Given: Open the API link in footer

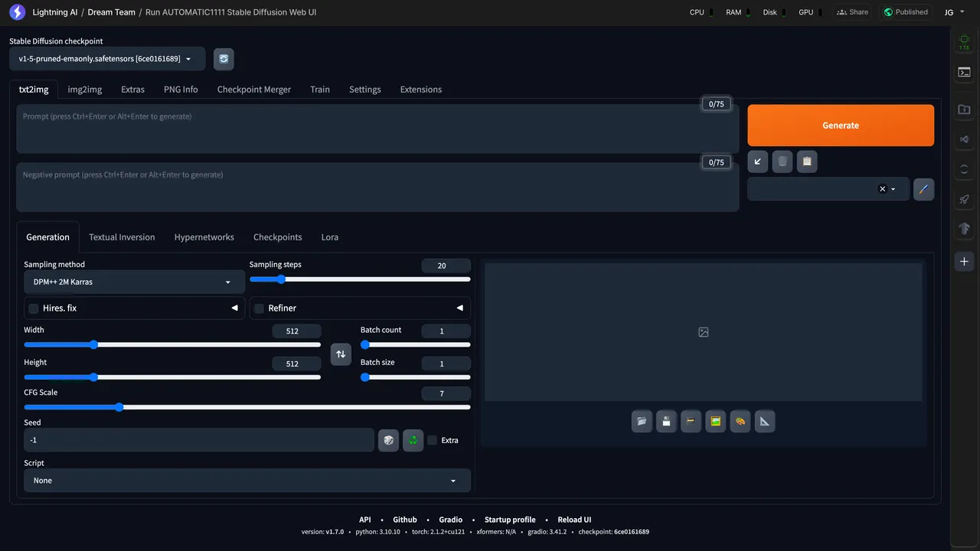Looking at the screenshot, I should [x=365, y=520].
